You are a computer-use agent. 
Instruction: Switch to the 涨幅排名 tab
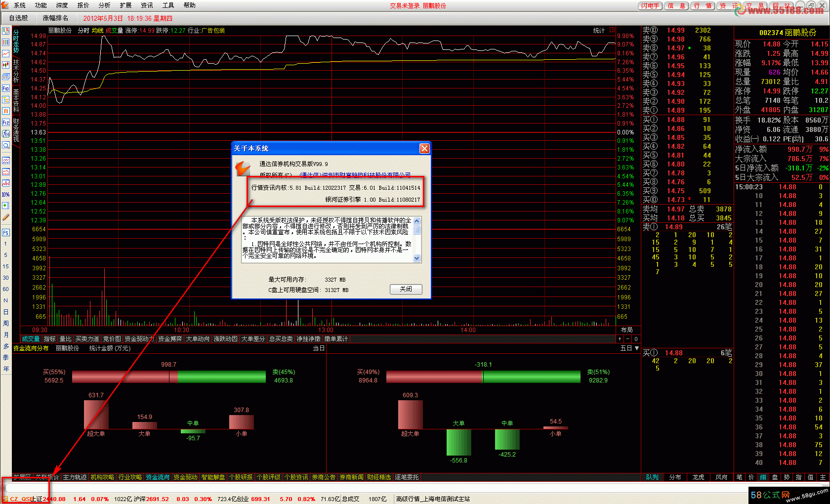[x=56, y=18]
